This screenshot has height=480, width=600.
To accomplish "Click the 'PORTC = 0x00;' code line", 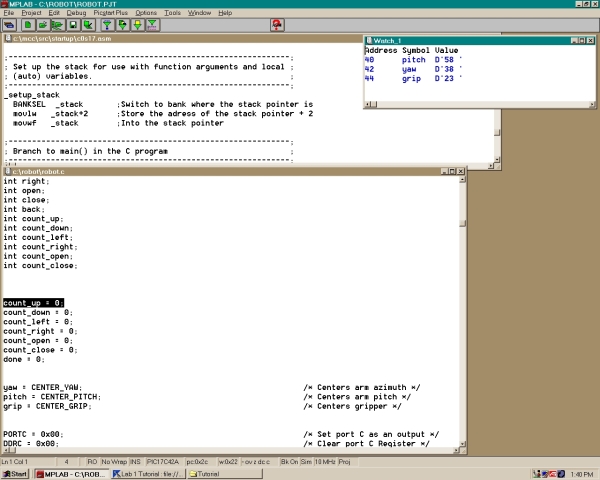I will pos(33,434).
